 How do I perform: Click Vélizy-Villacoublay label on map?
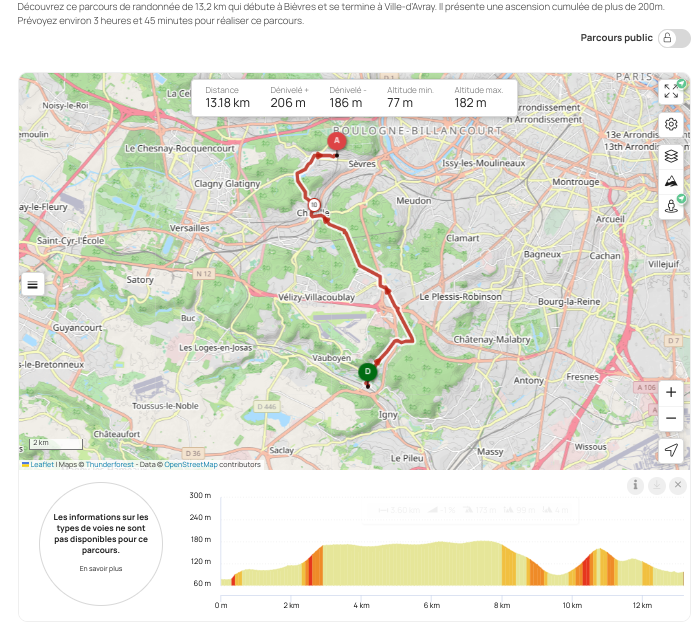pos(316,297)
